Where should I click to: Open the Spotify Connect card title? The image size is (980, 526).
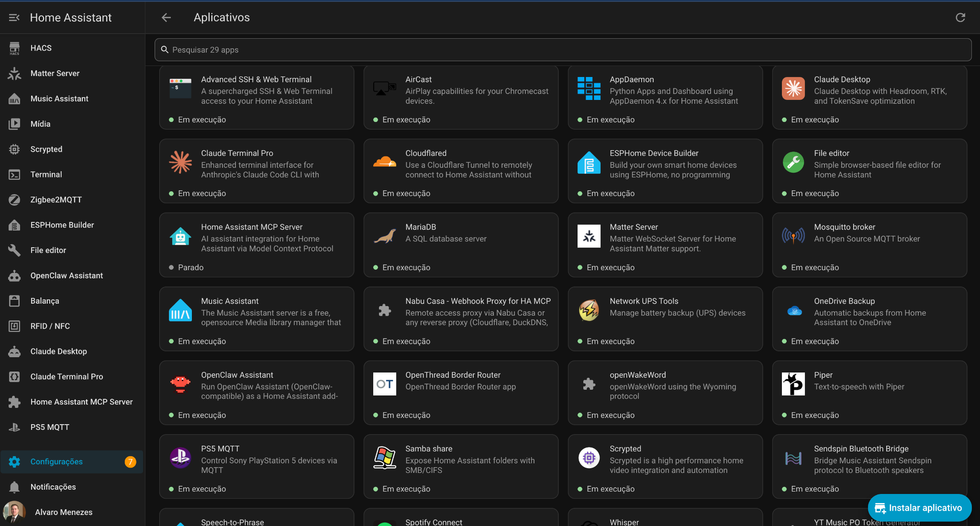434,522
